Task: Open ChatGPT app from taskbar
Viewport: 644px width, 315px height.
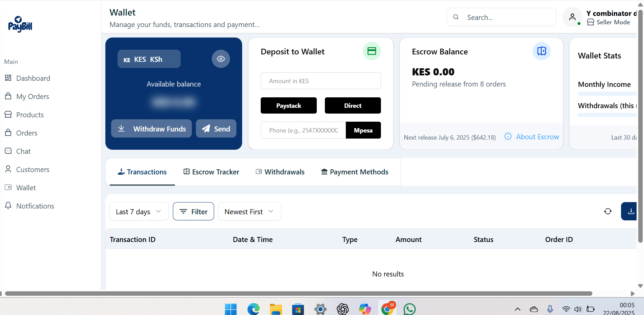Action: coord(342,309)
